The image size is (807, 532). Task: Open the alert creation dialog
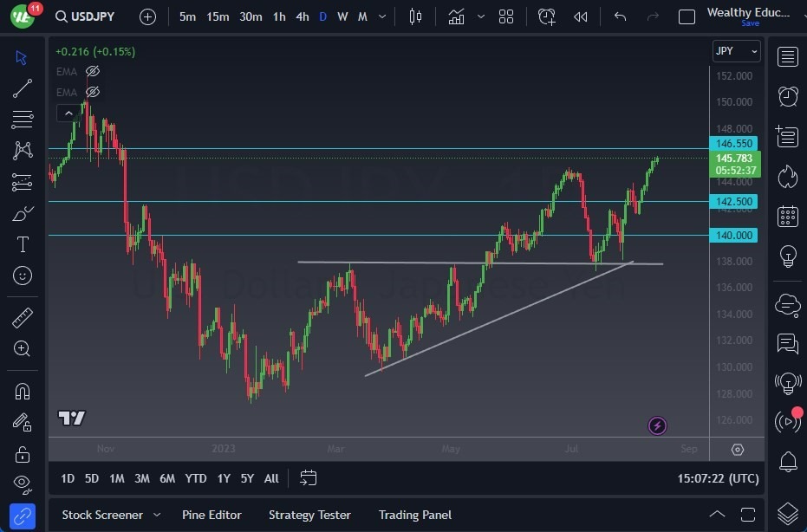tap(546, 16)
